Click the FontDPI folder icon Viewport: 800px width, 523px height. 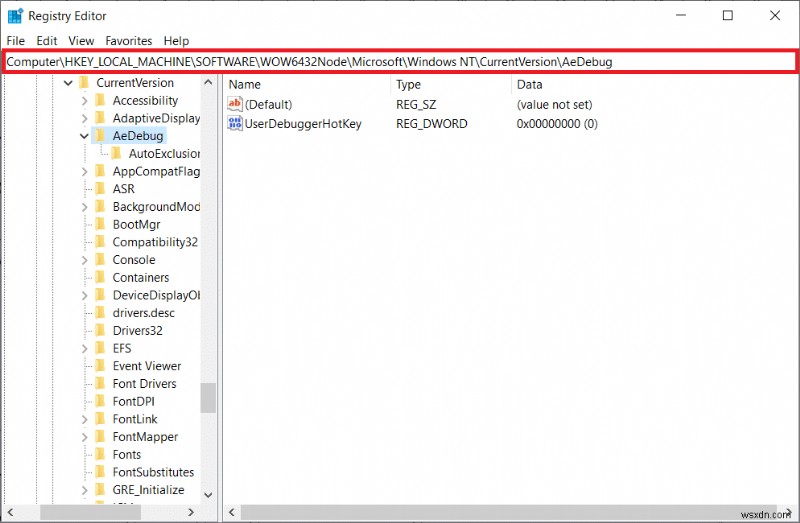click(101, 401)
